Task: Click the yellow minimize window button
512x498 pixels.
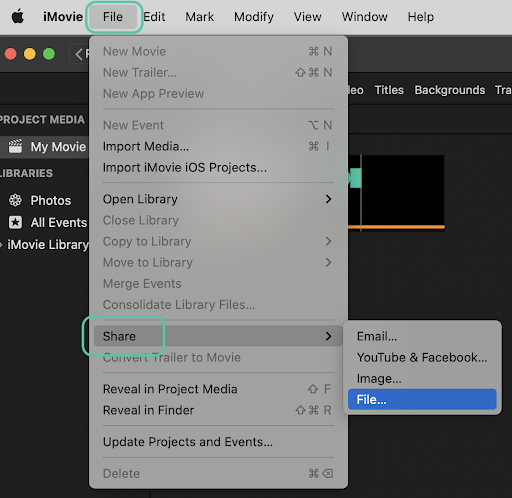Action: [x=30, y=54]
